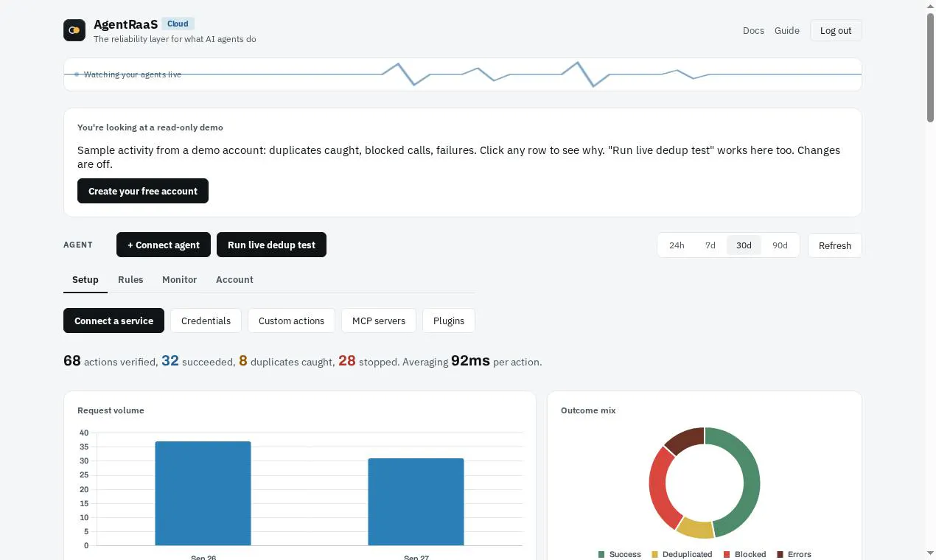This screenshot has width=936, height=560.
Task: Click the page vertical scrollbar thumb
Action: [930, 66]
